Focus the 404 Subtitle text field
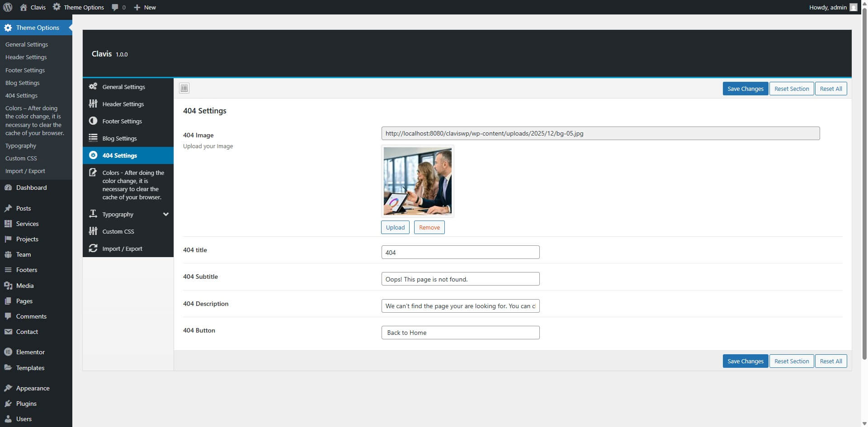Screen dimensions: 868x427 [460, 279]
